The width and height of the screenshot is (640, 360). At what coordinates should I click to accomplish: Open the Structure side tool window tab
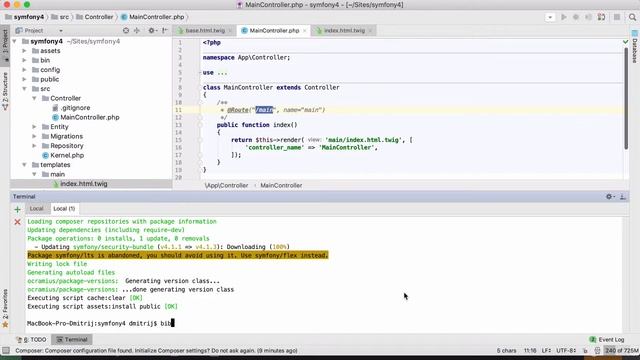click(x=5, y=91)
